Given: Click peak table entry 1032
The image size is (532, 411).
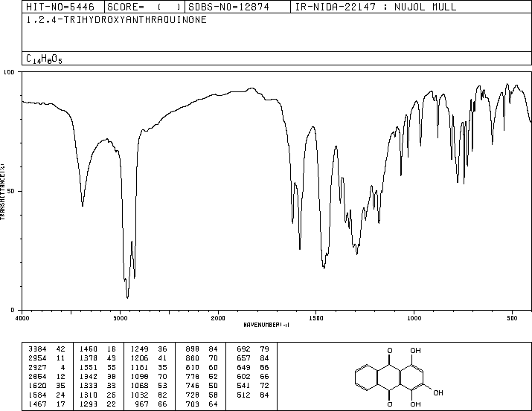Looking at the screenshot, I should click(139, 395).
